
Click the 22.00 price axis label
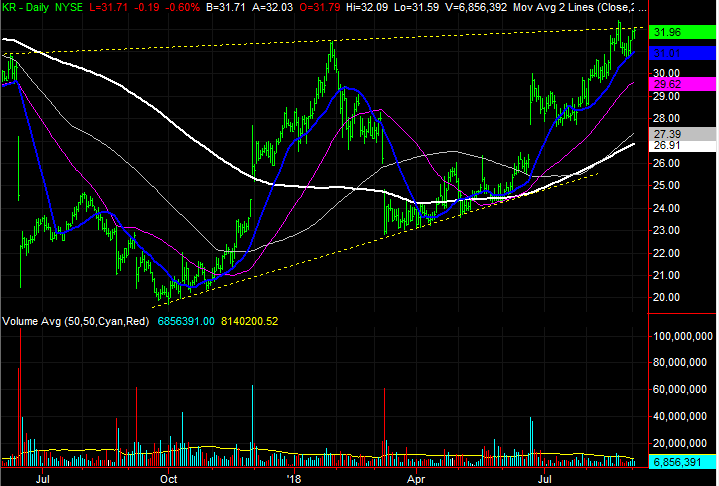pos(666,253)
